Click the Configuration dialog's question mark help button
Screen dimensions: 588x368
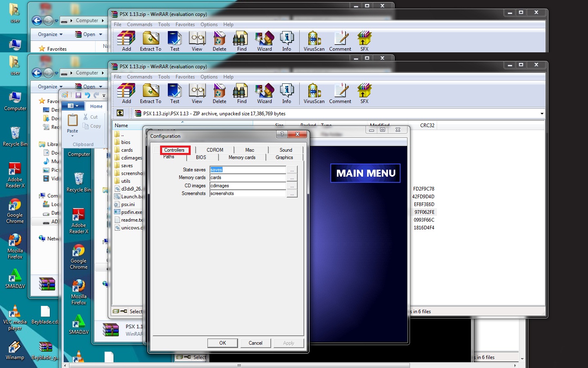282,134
